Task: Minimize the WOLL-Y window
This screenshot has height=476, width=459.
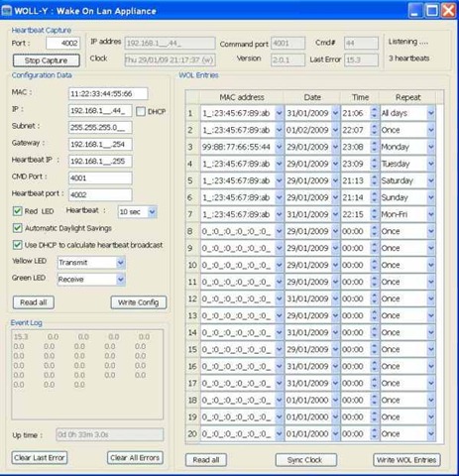Action: 415,11
